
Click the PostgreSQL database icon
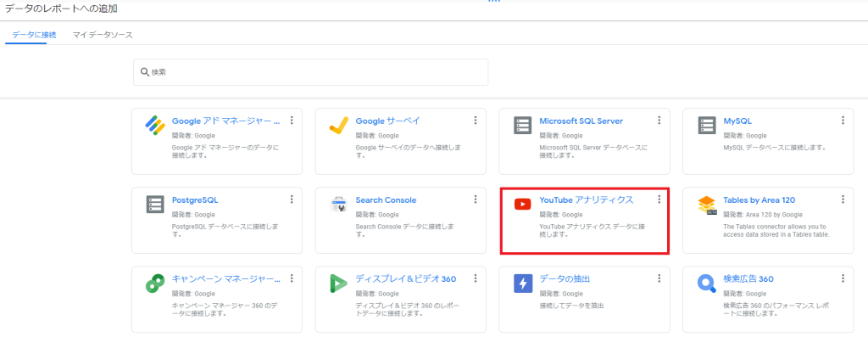(x=155, y=205)
